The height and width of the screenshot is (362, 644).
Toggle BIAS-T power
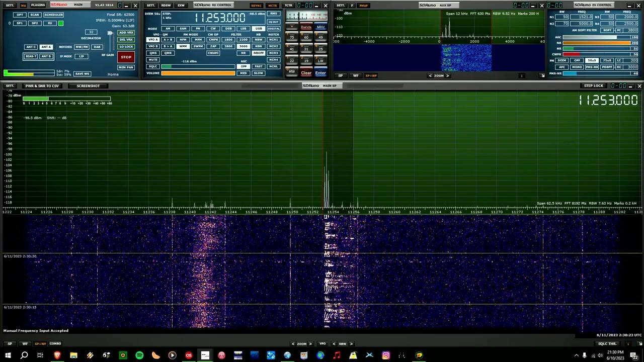[31, 56]
